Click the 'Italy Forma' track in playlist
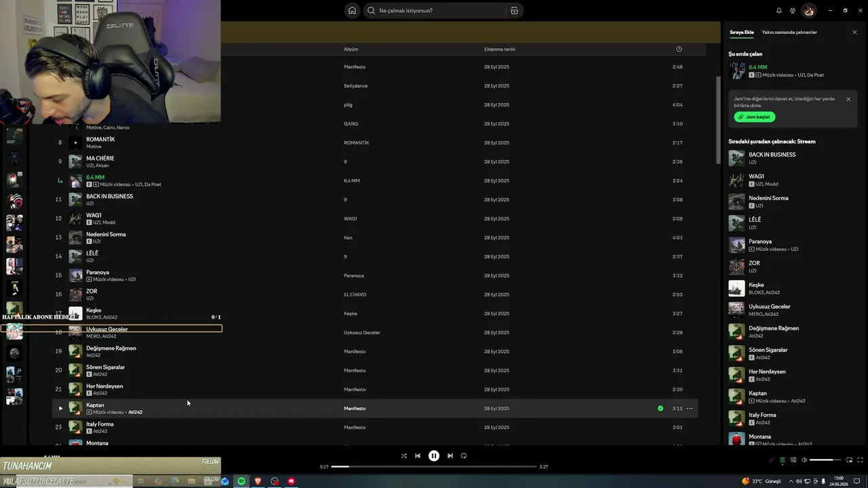This screenshot has width=868, height=488. coord(100,424)
